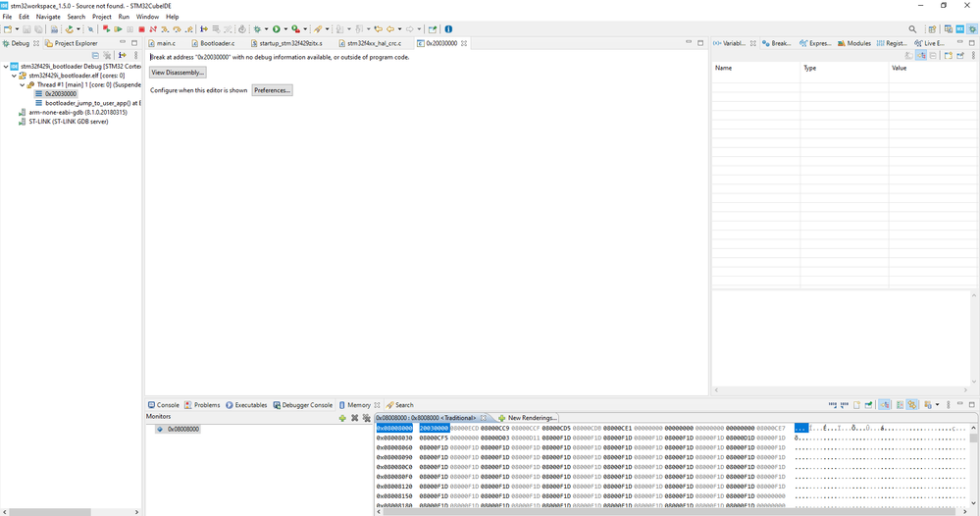Switch to the Registers view tab
The width and height of the screenshot is (980, 516).
892,44
